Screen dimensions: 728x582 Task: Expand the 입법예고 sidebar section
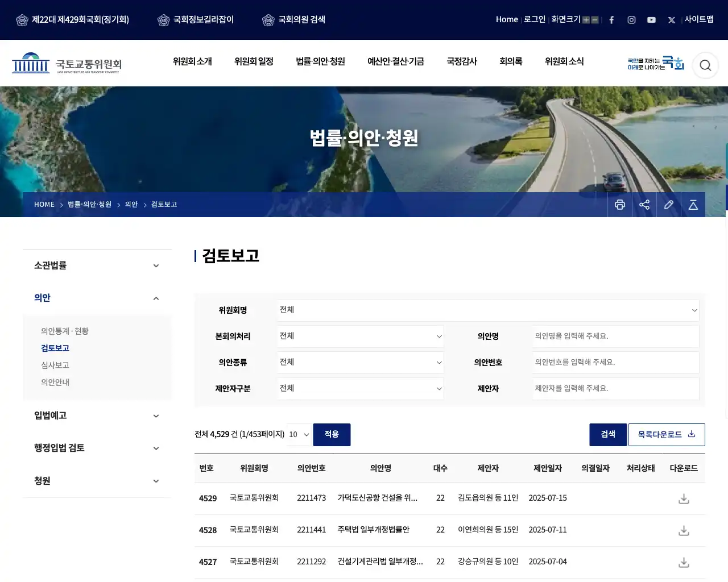[x=97, y=415]
